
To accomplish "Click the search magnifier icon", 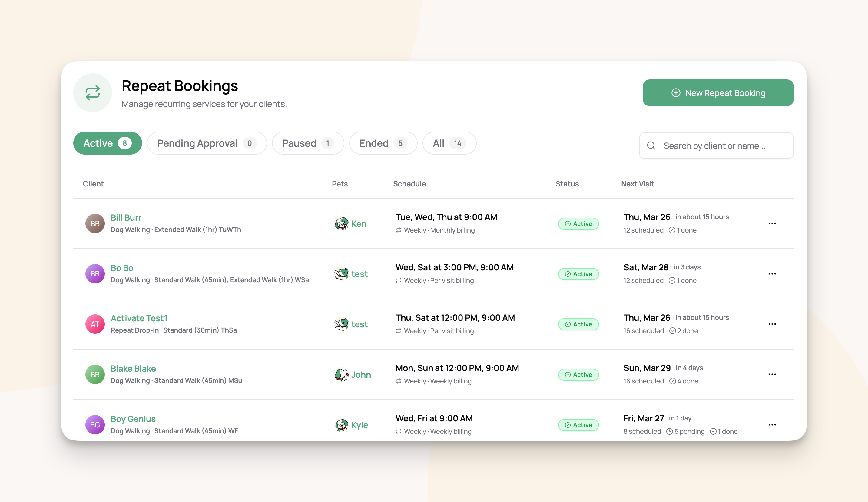I will coord(651,146).
